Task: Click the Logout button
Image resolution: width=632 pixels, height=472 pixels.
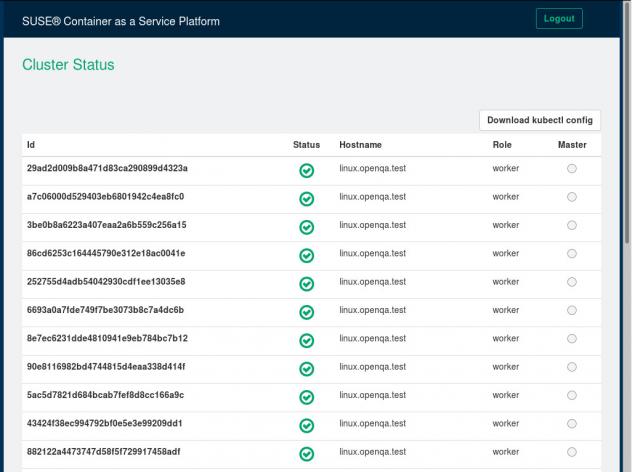Action: 559,19
